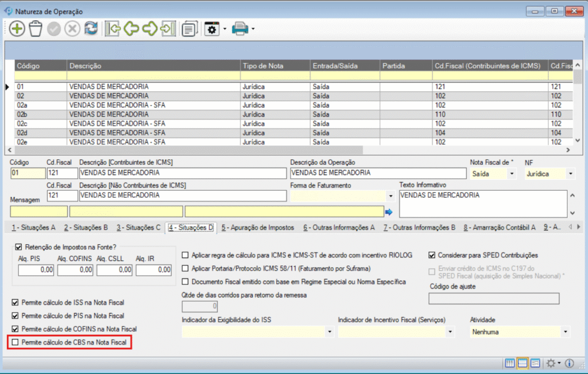Open the 1 - Situações A tab

click(33, 228)
